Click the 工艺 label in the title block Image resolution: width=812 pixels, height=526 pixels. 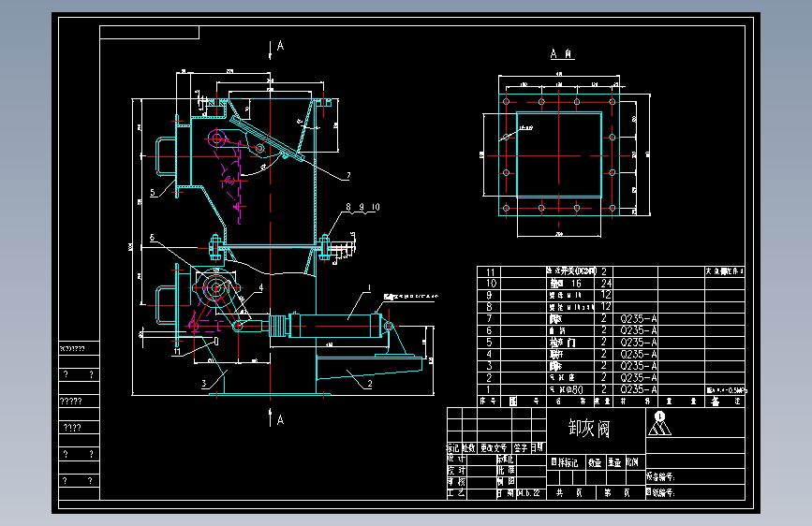tap(456, 493)
